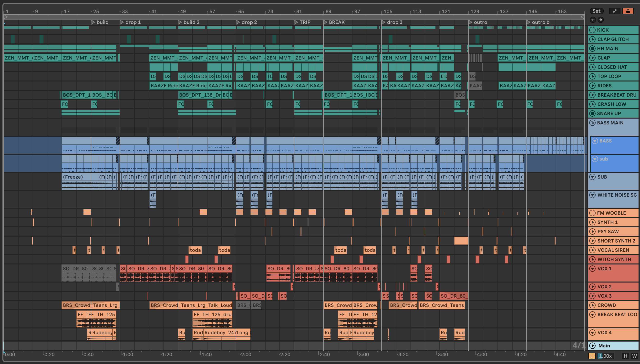Toggle waveform display mode button
This screenshot has height=364, width=640.
pos(592,356)
